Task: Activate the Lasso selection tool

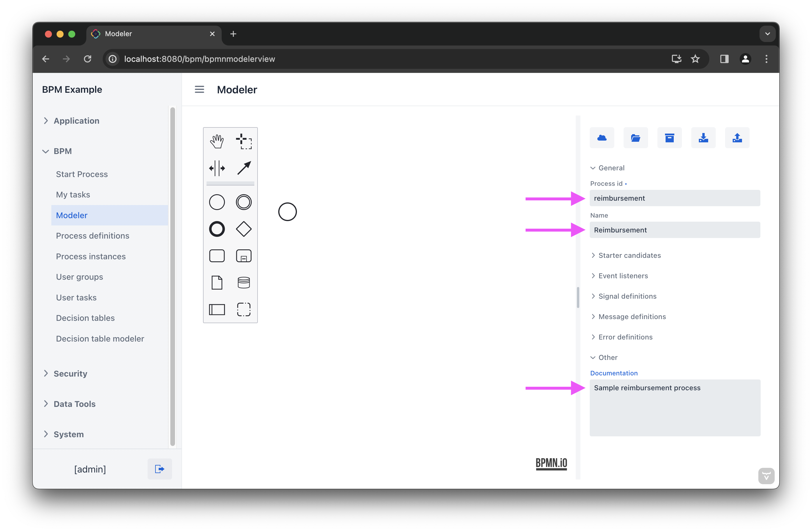Action: point(244,141)
